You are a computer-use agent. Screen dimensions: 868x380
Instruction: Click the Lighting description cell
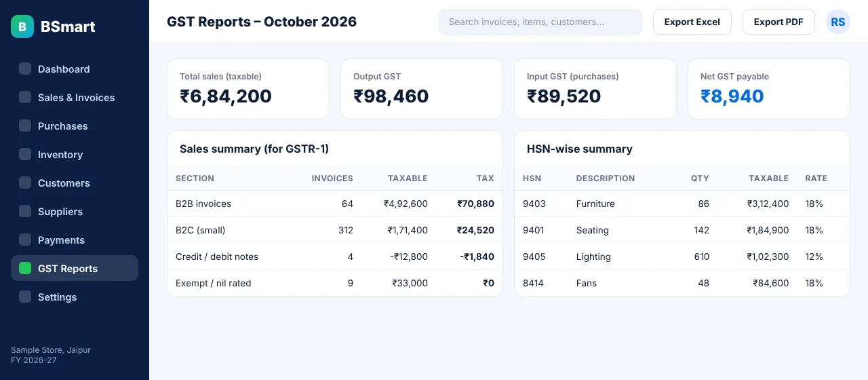coord(593,256)
